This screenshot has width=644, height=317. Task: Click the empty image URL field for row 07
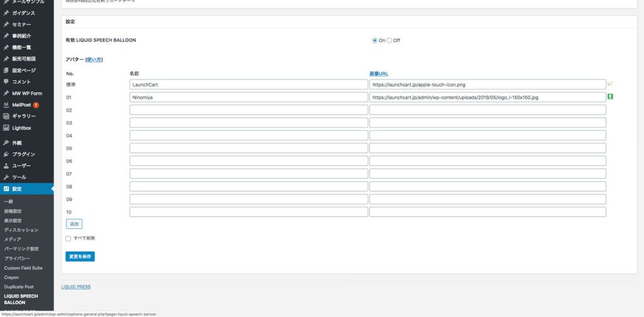[x=487, y=174]
